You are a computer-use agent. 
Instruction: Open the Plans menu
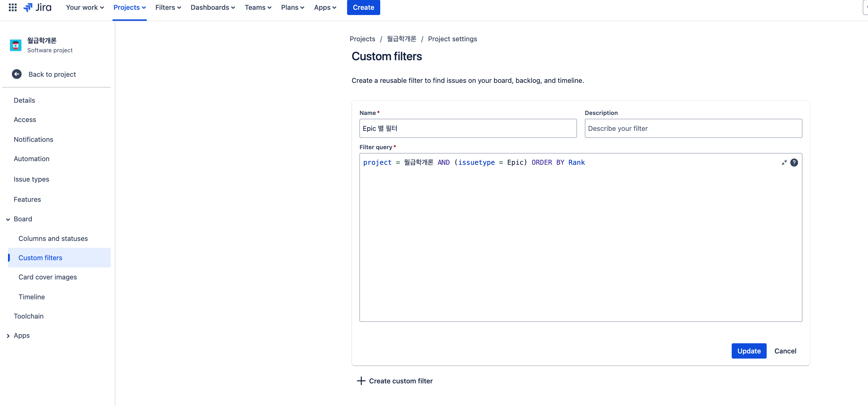tap(292, 7)
